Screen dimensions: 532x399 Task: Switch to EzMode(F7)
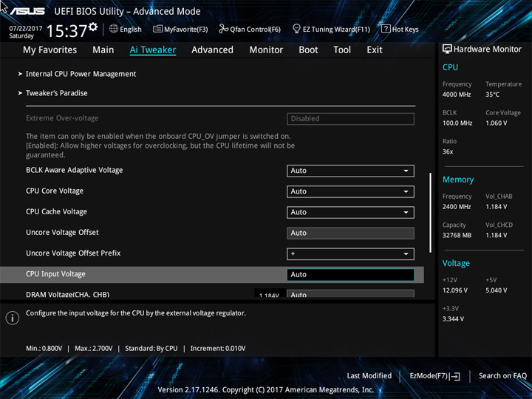(435, 376)
